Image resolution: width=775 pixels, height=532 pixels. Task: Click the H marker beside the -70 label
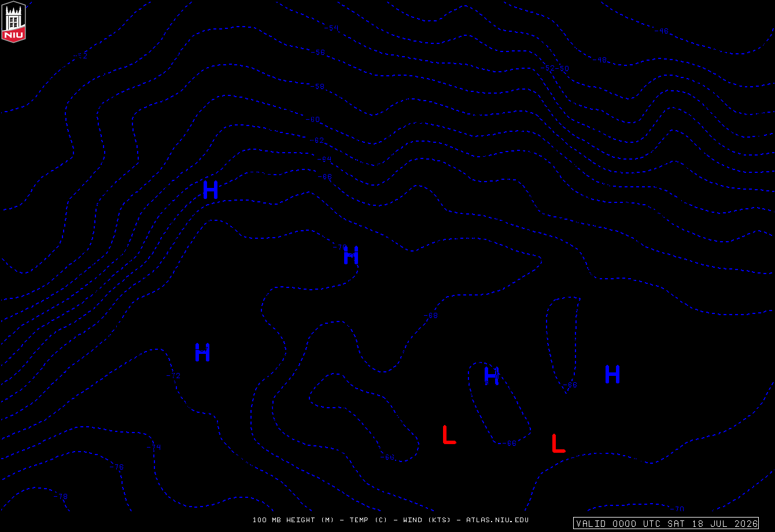coord(351,255)
